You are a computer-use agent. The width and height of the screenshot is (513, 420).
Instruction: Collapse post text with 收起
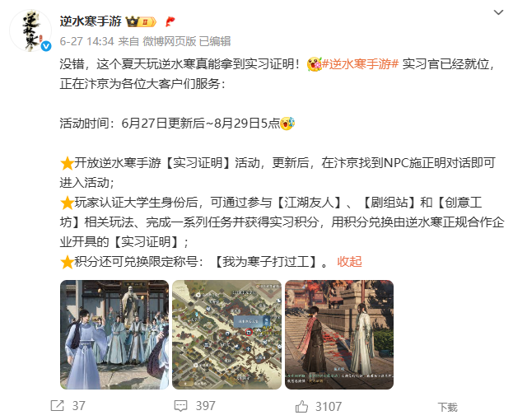click(x=349, y=262)
